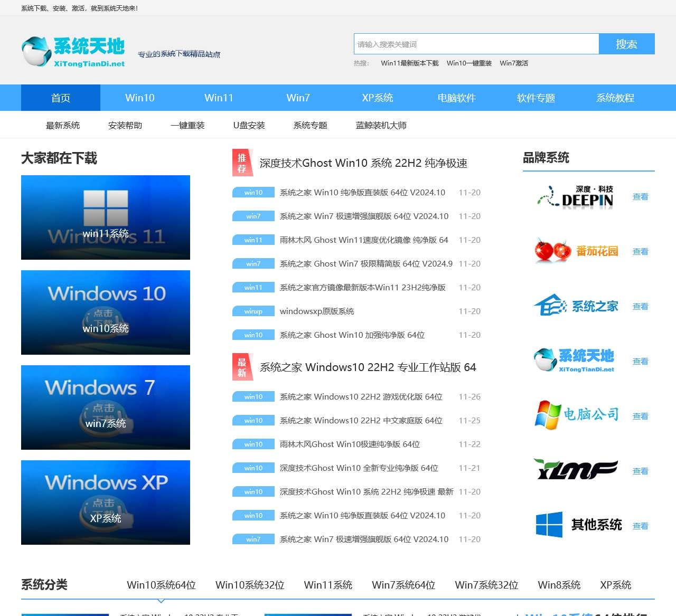
Task: Select 一键重装 in sub menu
Action: tap(187, 125)
